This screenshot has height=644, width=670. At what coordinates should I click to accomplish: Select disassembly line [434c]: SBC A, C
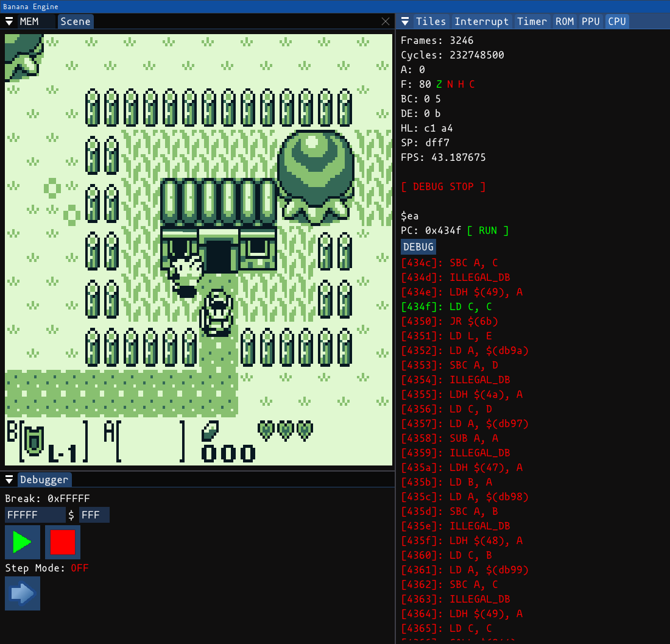(x=450, y=263)
